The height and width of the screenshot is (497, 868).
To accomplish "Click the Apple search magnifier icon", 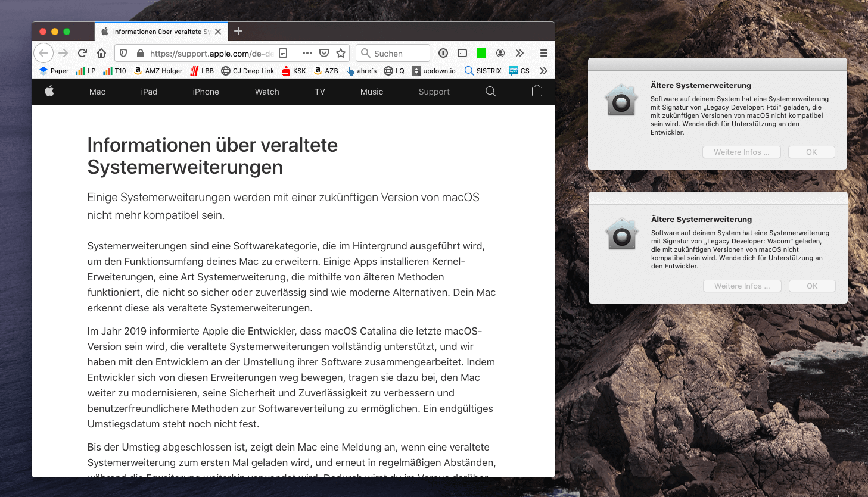I will click(x=490, y=92).
